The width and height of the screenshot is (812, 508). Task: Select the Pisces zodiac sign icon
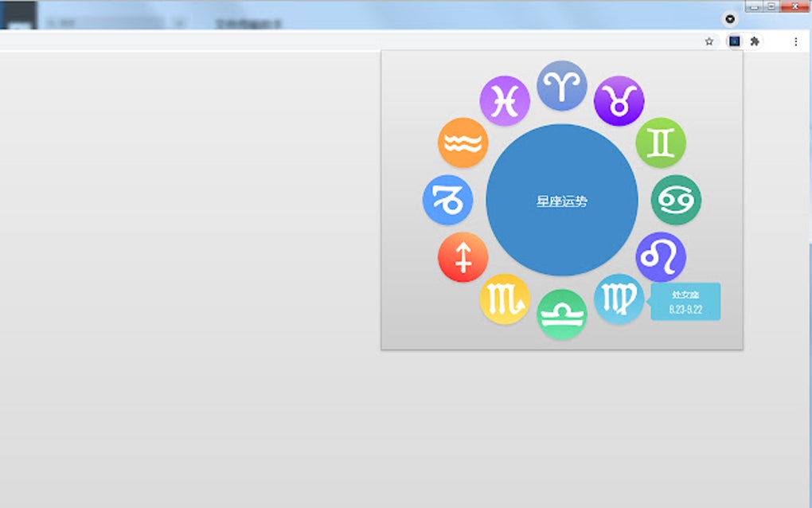point(506,99)
